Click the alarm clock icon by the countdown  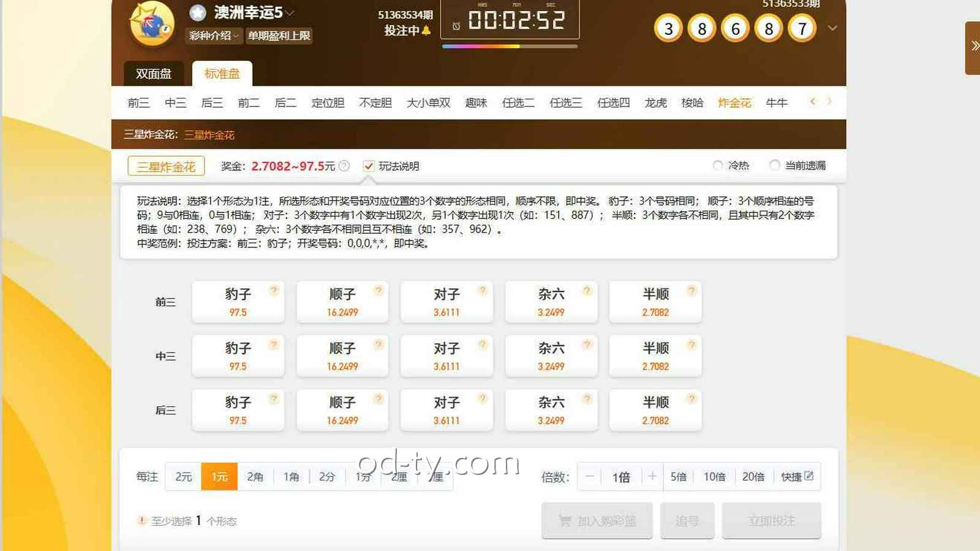pyautogui.click(x=456, y=26)
